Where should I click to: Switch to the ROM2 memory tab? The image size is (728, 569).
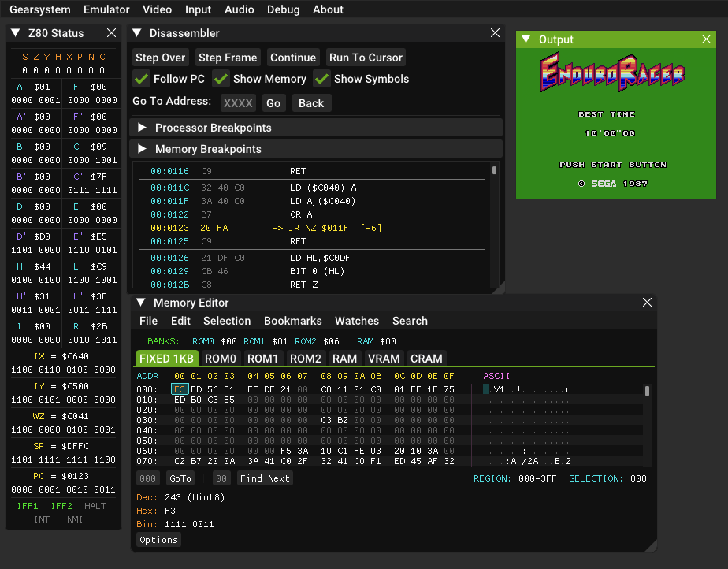[x=306, y=359]
